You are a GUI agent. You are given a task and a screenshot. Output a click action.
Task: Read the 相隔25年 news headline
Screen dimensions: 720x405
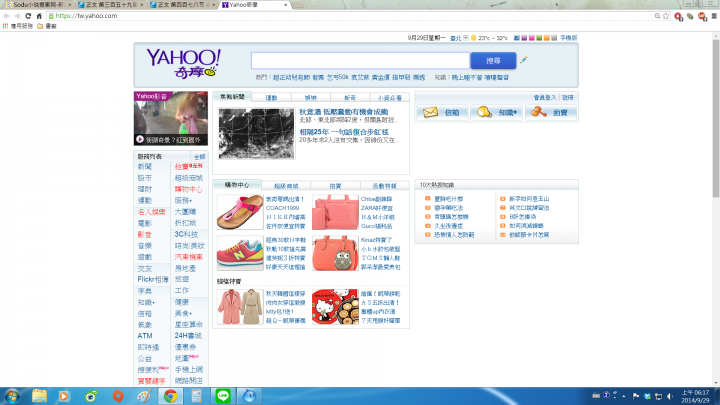[344, 132]
